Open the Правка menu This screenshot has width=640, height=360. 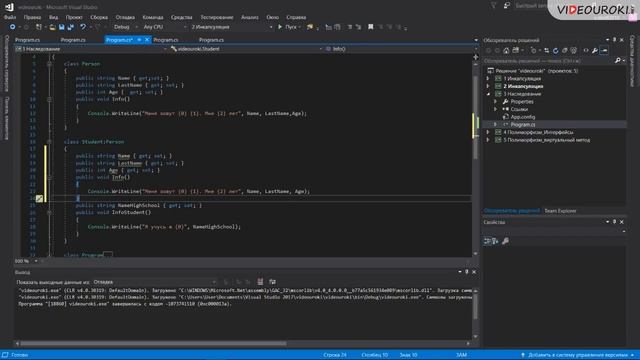click(32, 17)
